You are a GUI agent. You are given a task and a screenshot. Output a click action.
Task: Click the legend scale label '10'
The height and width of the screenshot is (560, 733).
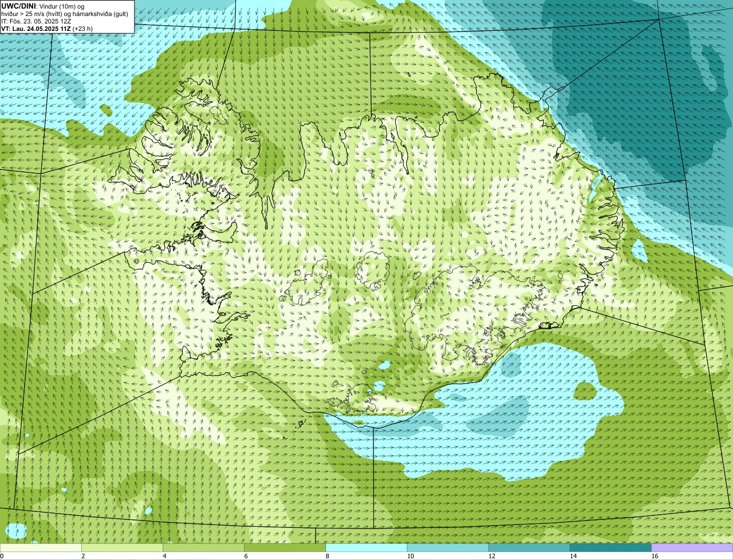411,556
